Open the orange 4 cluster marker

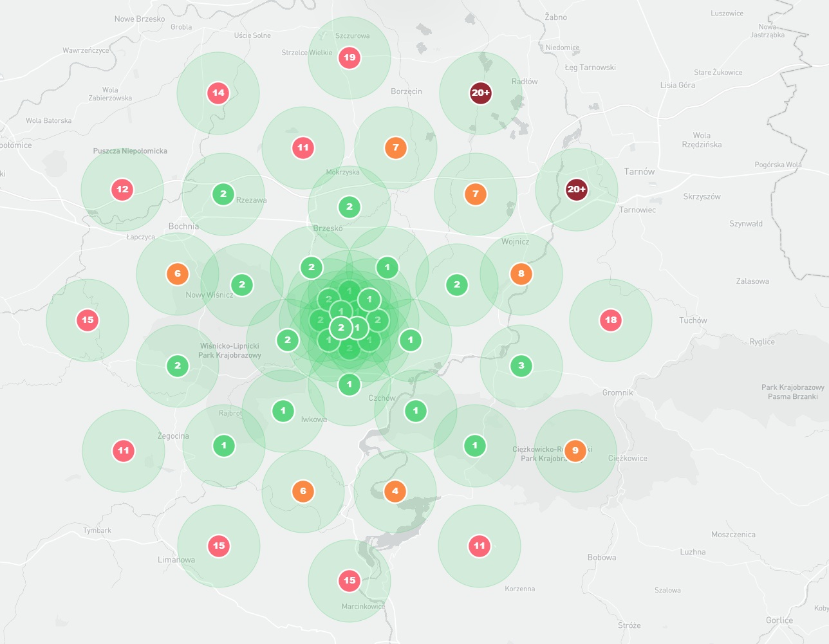[395, 492]
